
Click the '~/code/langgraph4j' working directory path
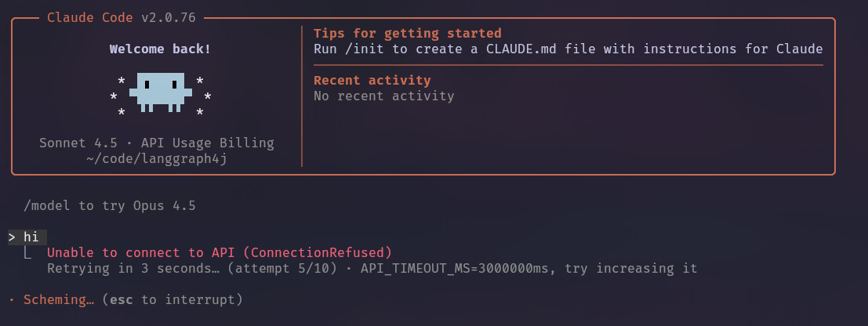(157, 159)
